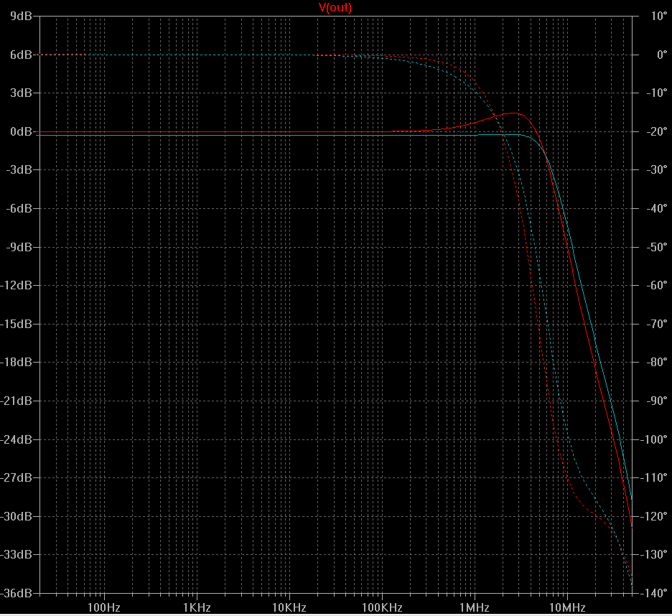Viewport: 672px width, 616px height.
Task: Click the -6dB left axis label
Action: 19,208
